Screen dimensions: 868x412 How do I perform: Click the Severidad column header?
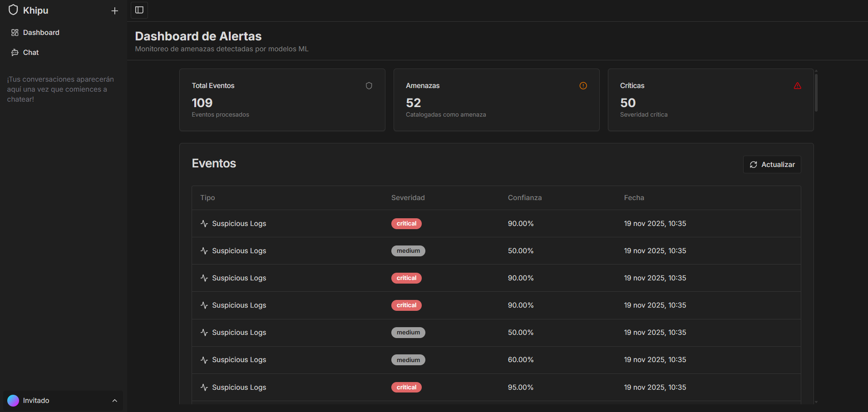pos(408,198)
